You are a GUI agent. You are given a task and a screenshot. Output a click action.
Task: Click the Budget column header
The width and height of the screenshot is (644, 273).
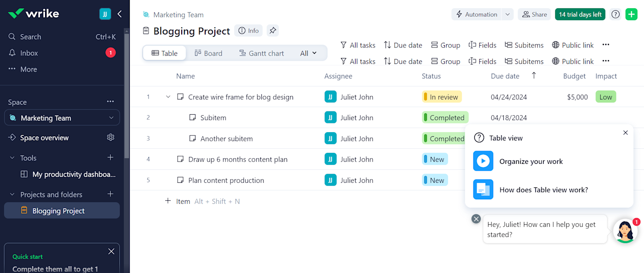coord(575,76)
